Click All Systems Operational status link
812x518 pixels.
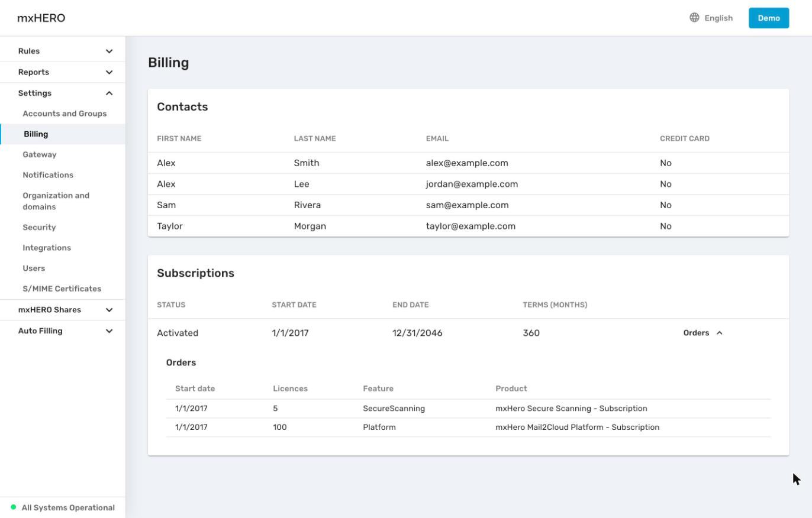(x=68, y=507)
